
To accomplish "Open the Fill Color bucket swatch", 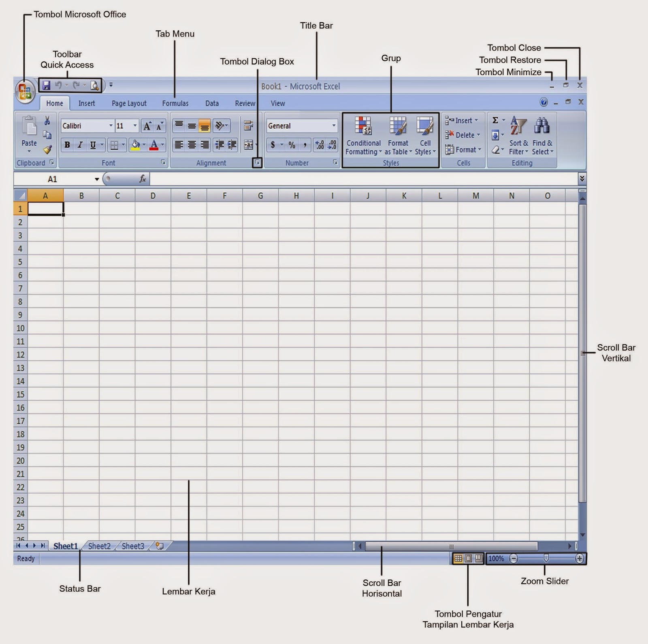I will click(136, 145).
